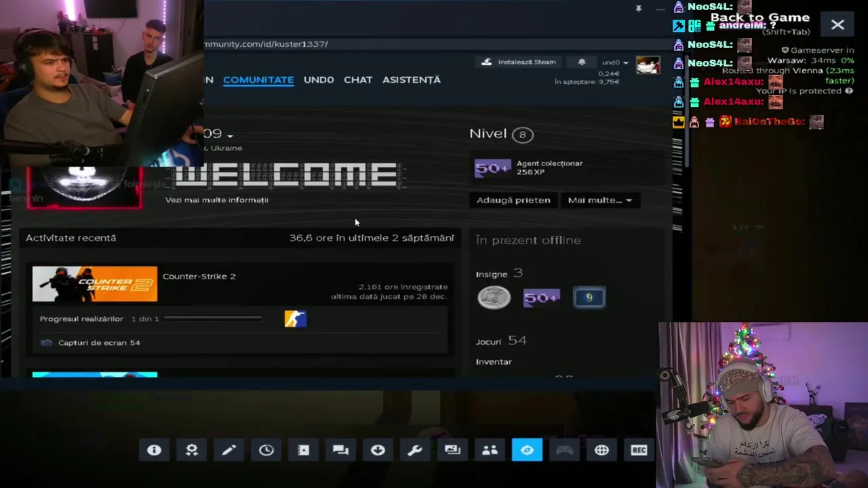
Task: Open the controller settings gamepad icon
Action: pos(564,450)
